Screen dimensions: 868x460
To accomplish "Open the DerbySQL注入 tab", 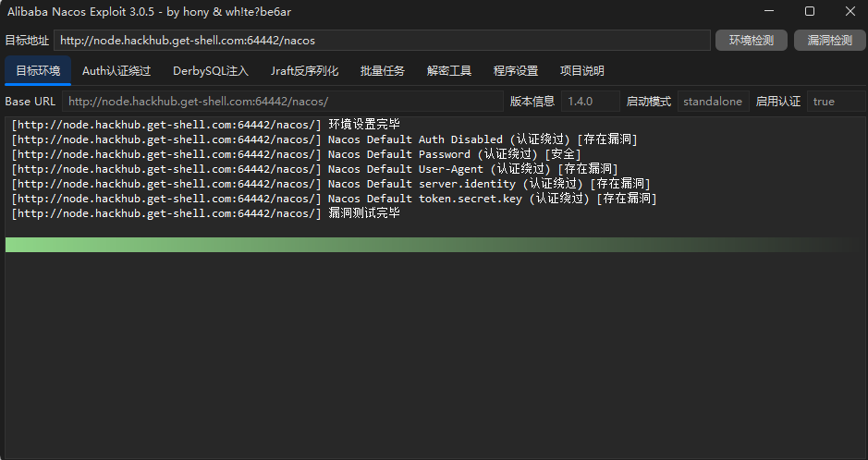I will [211, 71].
